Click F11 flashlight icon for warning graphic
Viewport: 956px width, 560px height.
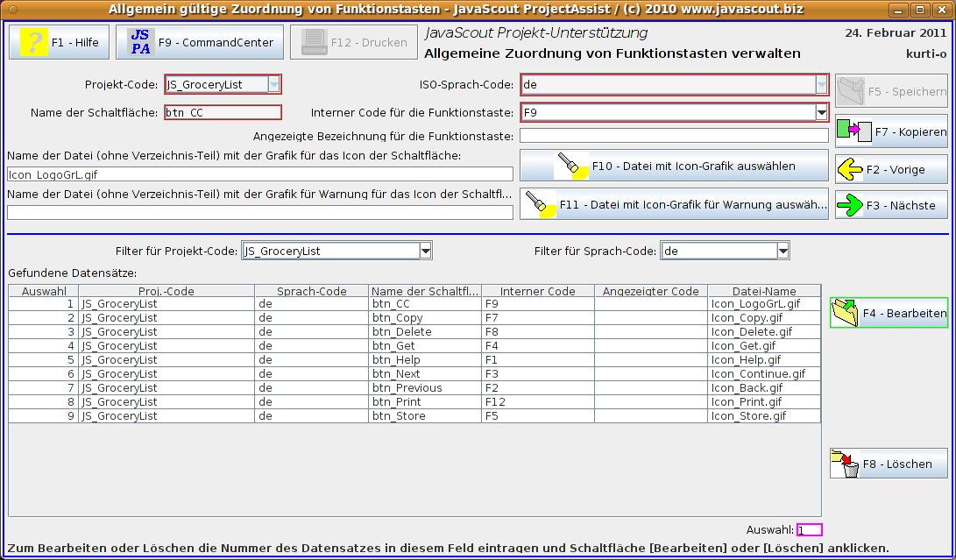[541, 204]
